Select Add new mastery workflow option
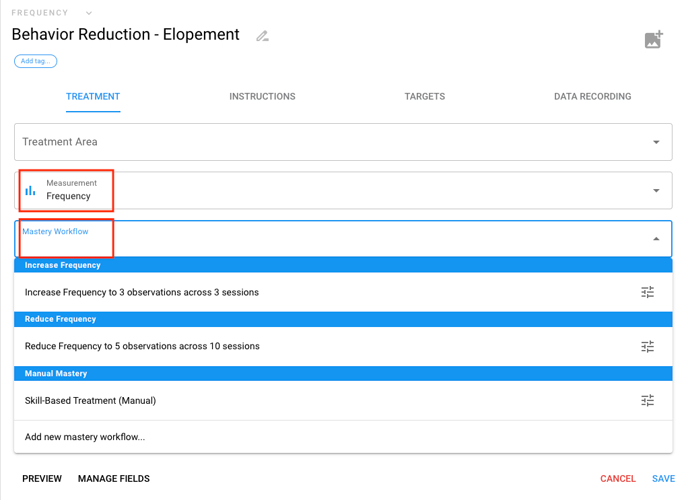 [85, 437]
